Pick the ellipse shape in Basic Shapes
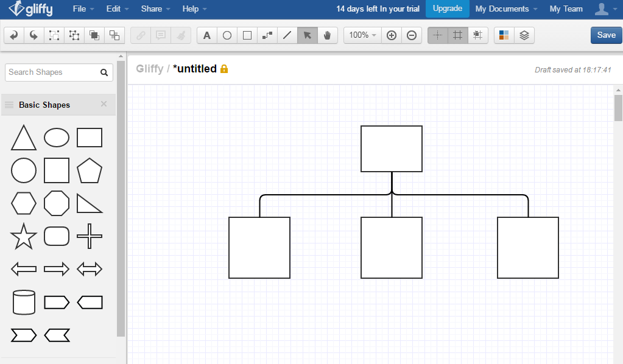This screenshot has height=364, width=623. [x=57, y=138]
